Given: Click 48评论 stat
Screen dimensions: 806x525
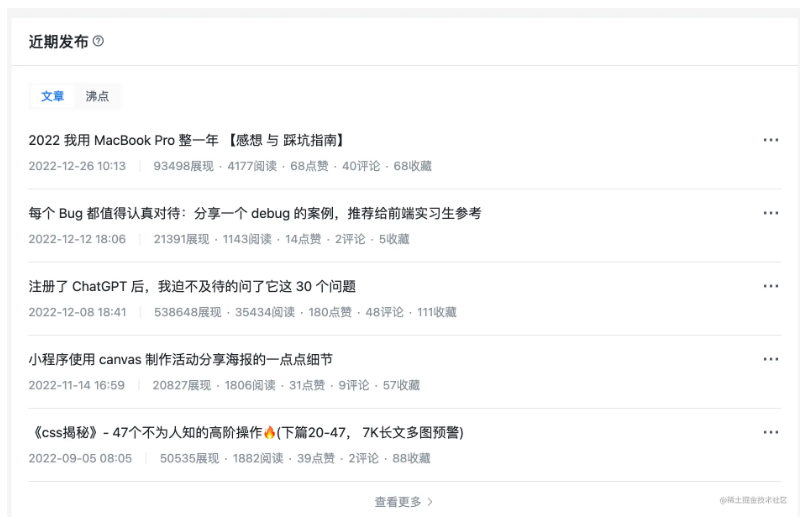Looking at the screenshot, I should tap(384, 312).
